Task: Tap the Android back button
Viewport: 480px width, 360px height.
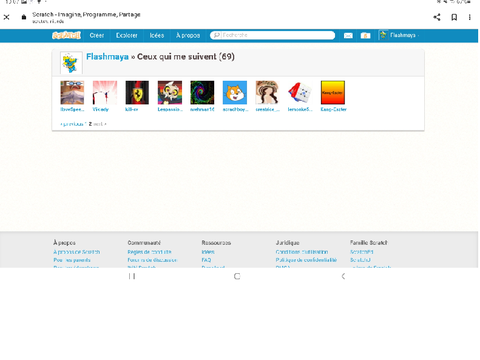Action: click(343, 276)
